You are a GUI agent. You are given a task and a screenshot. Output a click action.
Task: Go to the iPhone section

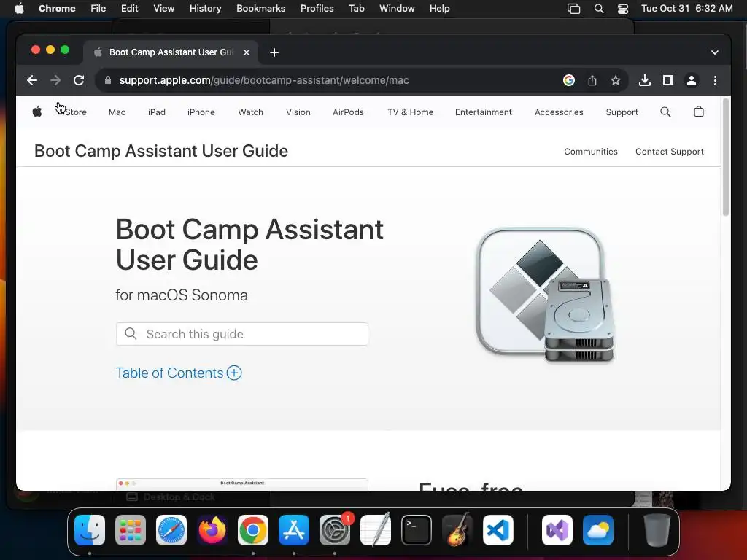pyautogui.click(x=201, y=112)
